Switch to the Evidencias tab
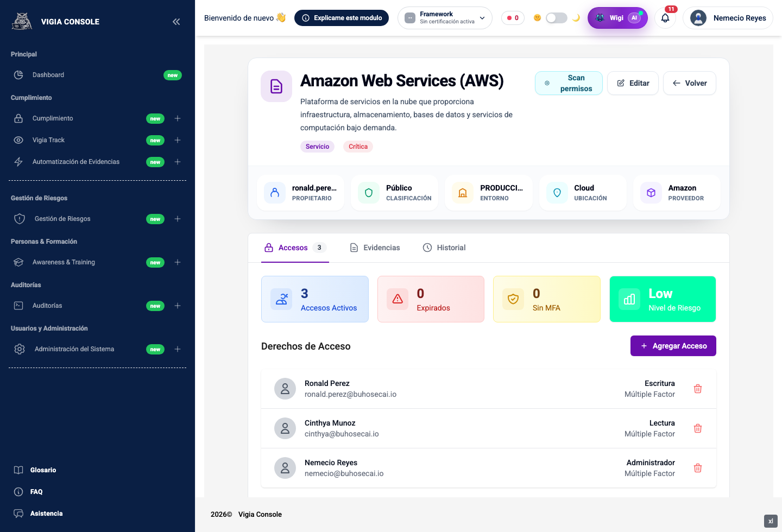This screenshot has height=532, width=782. coord(375,248)
